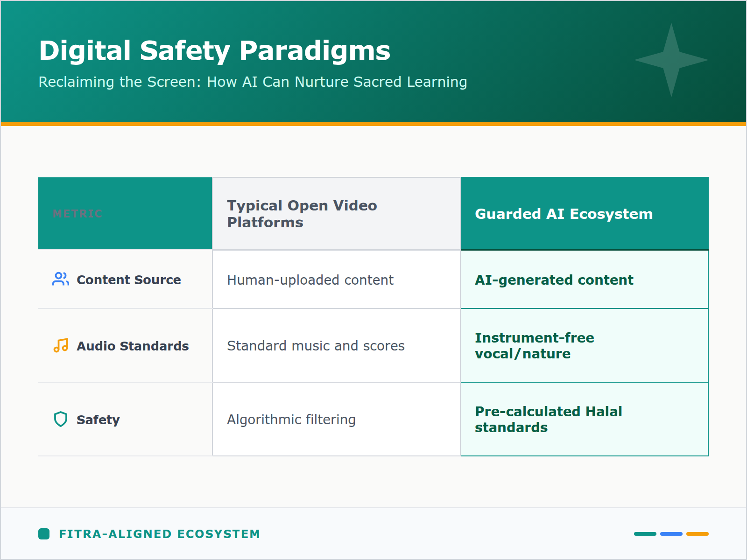Select the people icon beside Content Source
747x560 pixels.
(60, 280)
